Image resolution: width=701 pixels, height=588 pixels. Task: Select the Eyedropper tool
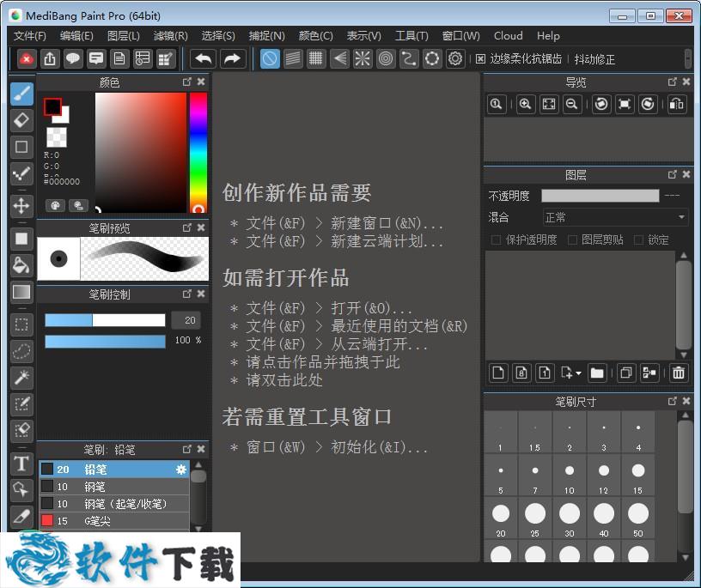click(21, 517)
